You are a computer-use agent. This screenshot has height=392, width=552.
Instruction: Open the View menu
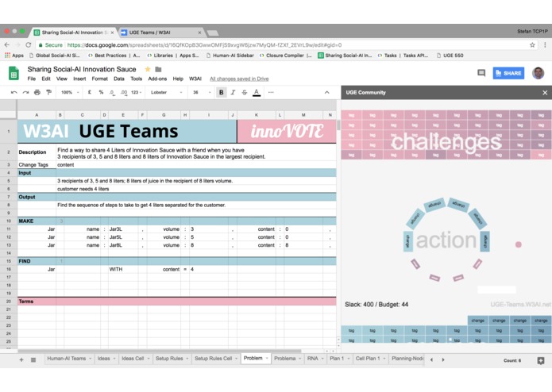tap(62, 79)
